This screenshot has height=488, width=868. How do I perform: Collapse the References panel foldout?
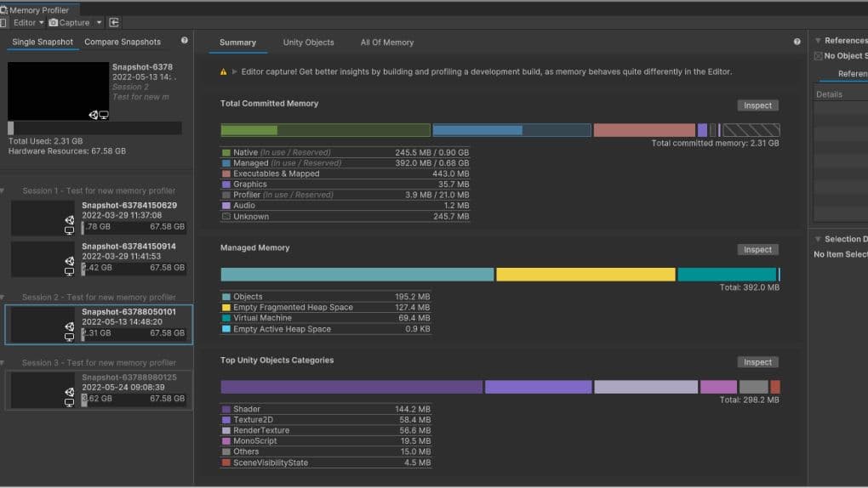(x=818, y=41)
